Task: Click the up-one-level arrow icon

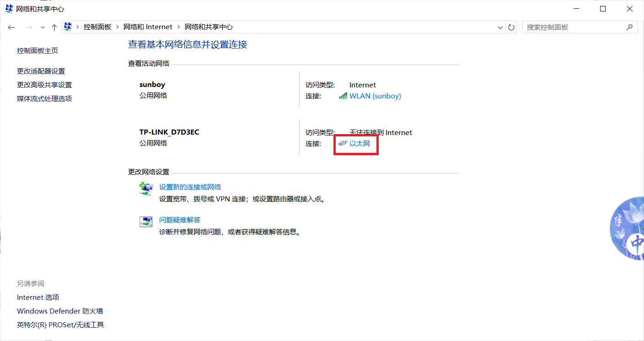Action: tap(54, 27)
